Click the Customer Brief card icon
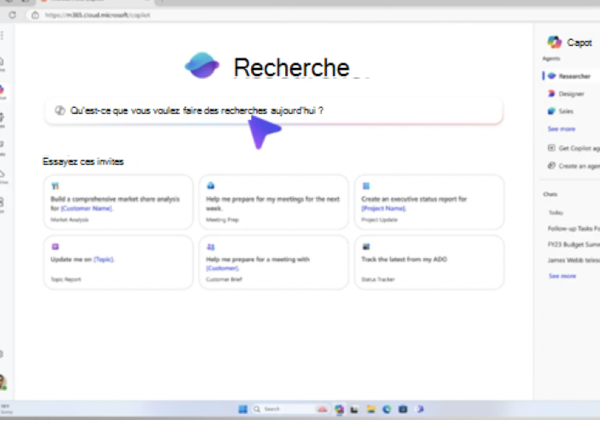The image size is (600, 433). coord(210,247)
